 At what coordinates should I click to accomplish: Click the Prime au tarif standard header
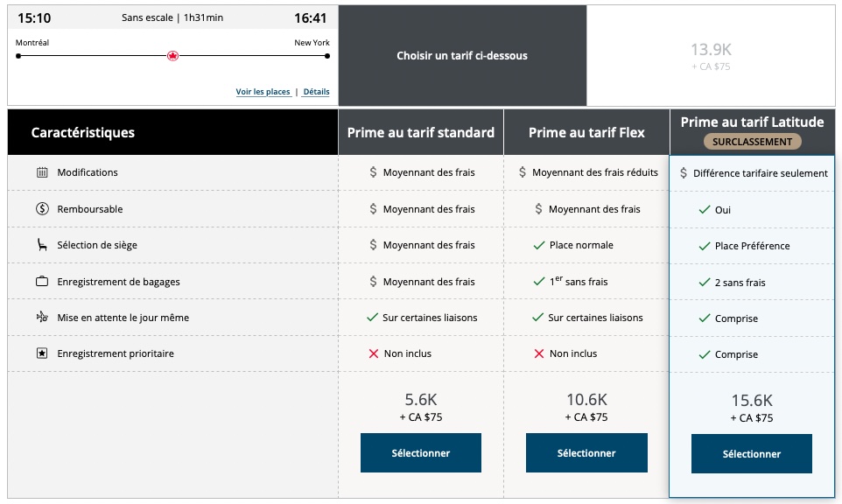point(420,133)
